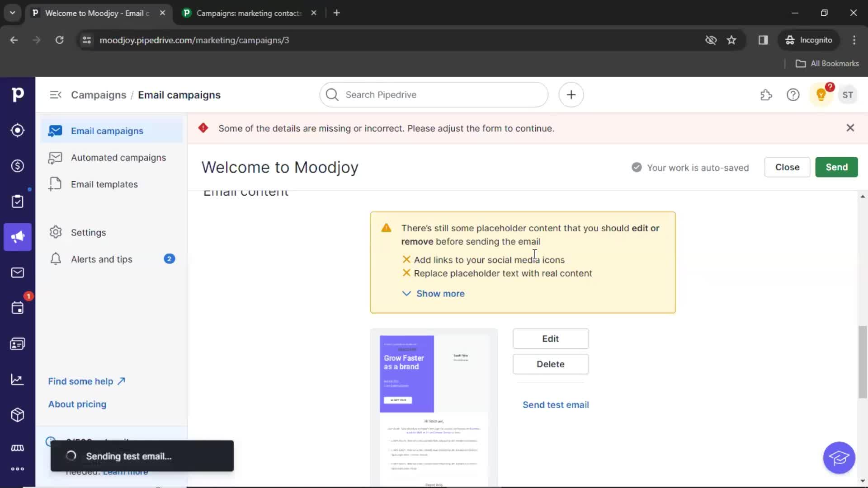Click the Delete email template button

coord(550,364)
